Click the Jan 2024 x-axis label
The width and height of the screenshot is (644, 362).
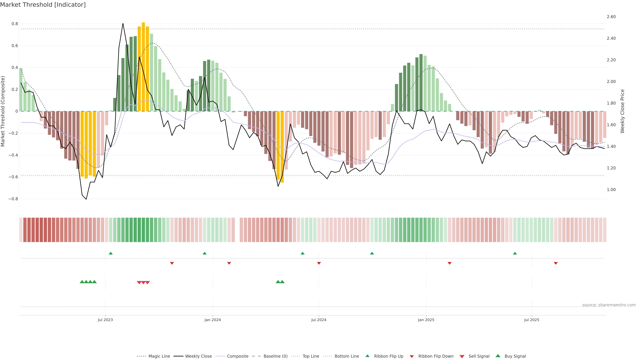212,320
